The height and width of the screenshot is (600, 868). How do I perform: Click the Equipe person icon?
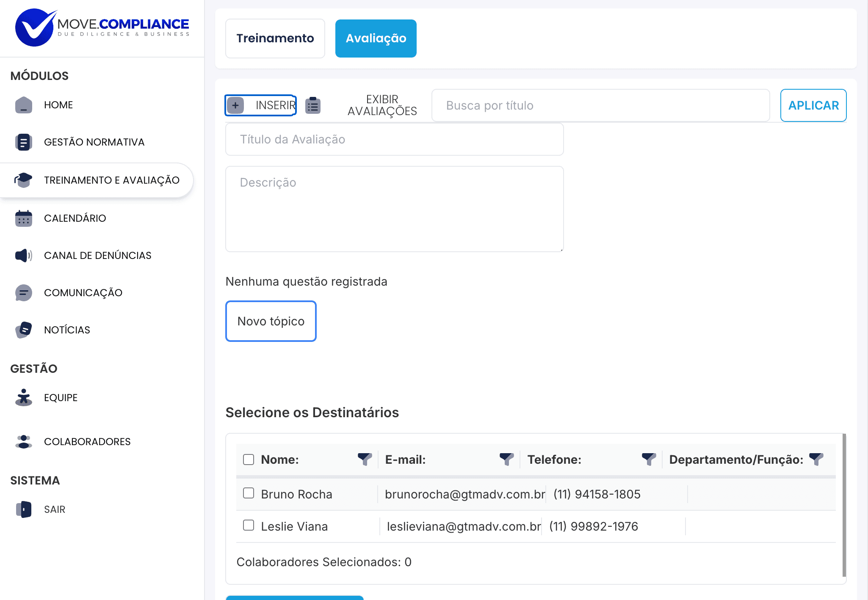coord(24,398)
